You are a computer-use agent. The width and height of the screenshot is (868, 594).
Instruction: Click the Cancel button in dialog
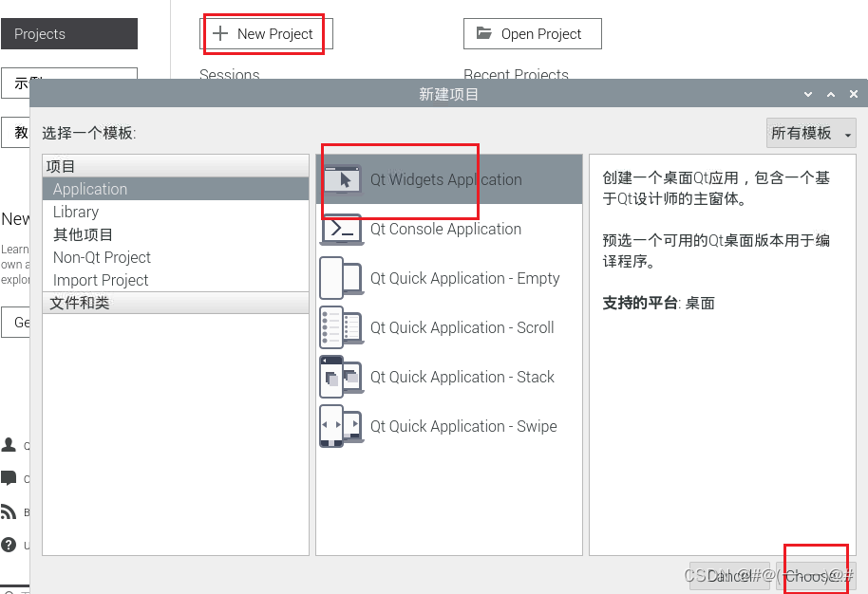(729, 576)
